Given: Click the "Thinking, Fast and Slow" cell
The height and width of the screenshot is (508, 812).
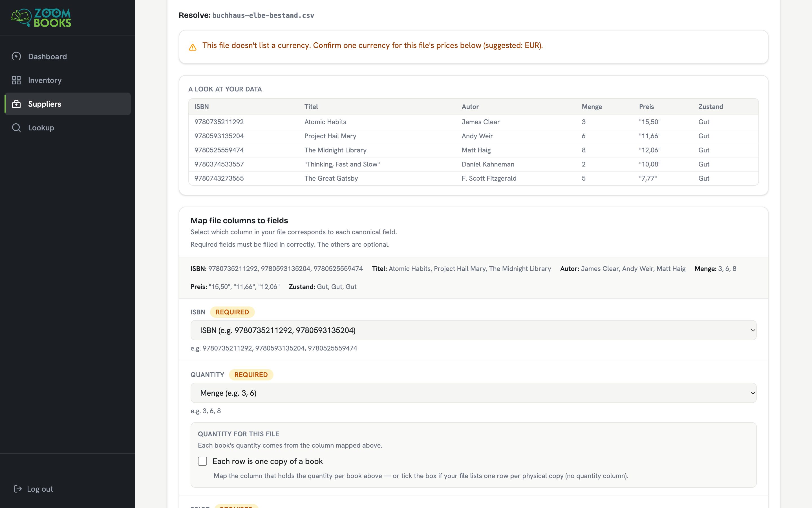Looking at the screenshot, I should pos(342,164).
